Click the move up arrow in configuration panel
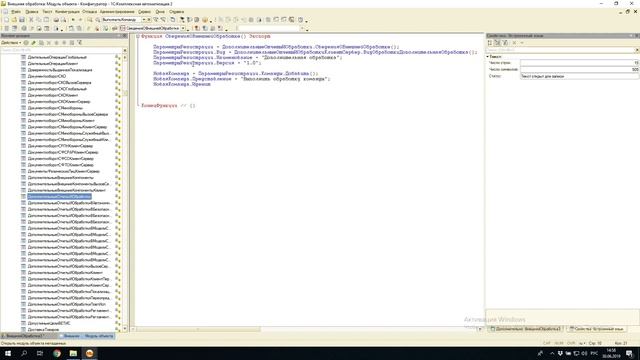Screen dimensions: 640x360 (57, 42)
